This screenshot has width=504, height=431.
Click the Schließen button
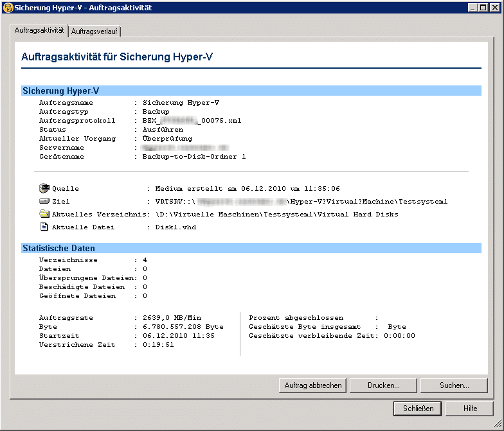pos(418,409)
